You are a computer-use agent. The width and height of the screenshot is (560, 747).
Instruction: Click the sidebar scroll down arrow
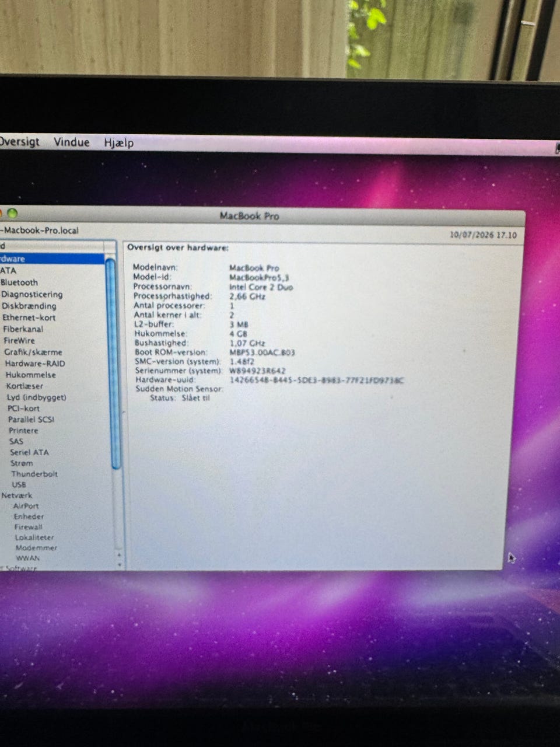[x=119, y=565]
